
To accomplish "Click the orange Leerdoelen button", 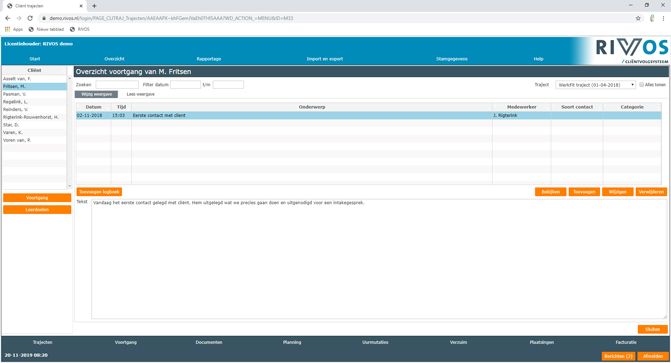I will [x=37, y=210].
